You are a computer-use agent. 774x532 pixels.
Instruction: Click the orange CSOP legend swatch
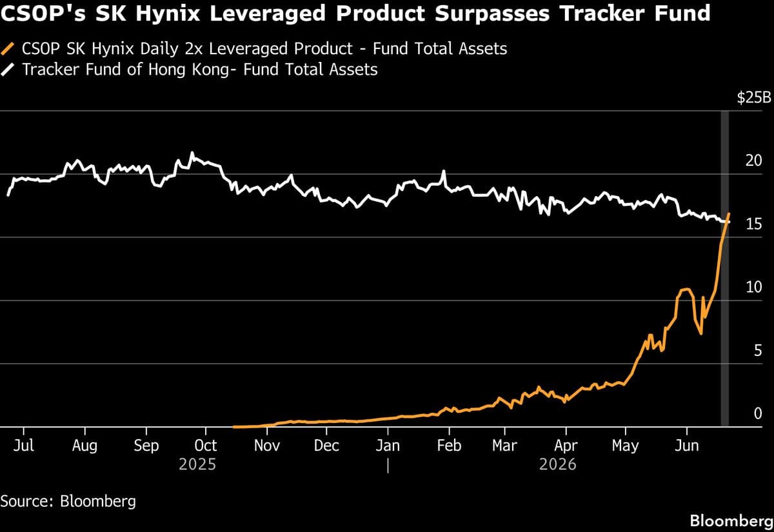pos(8,48)
